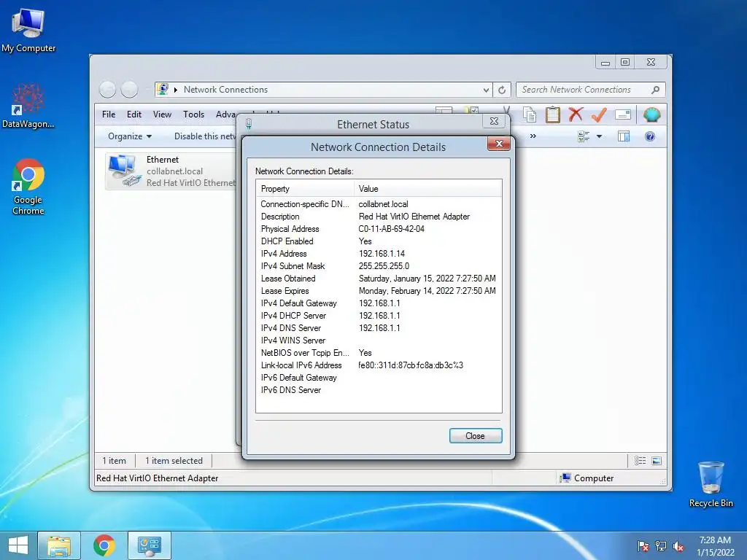747x560 pixels.
Task: Click red X of Network Connection Details
Action: click(x=499, y=144)
